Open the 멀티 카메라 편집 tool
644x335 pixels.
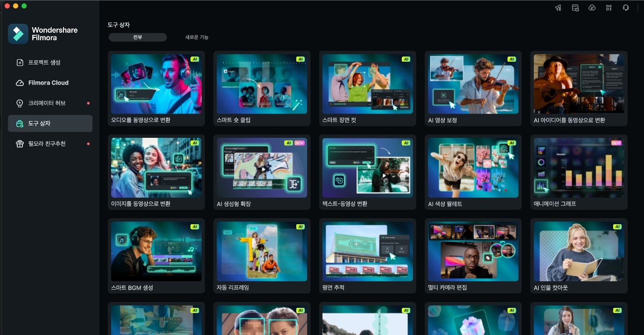tap(473, 251)
